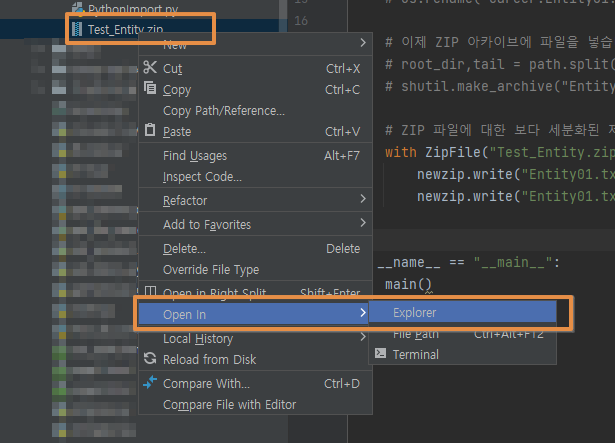Click the Open in Right Split icon
Image resolution: width=615 pixels, height=443 pixels.
pos(150,291)
